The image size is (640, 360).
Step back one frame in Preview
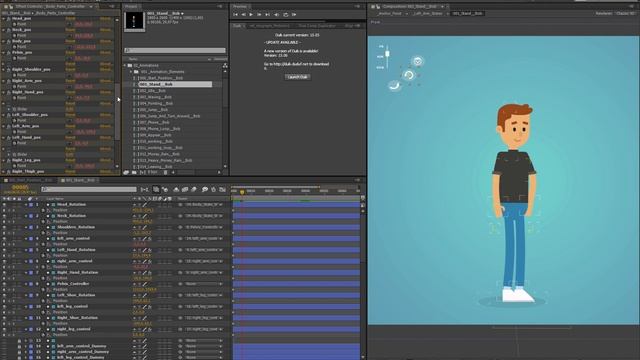(243, 14)
